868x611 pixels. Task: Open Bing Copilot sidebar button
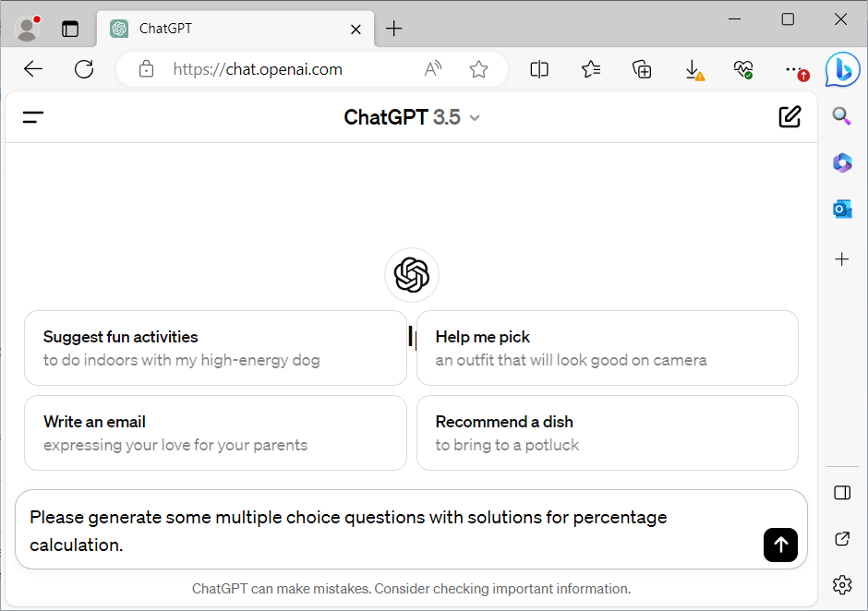coord(842,70)
